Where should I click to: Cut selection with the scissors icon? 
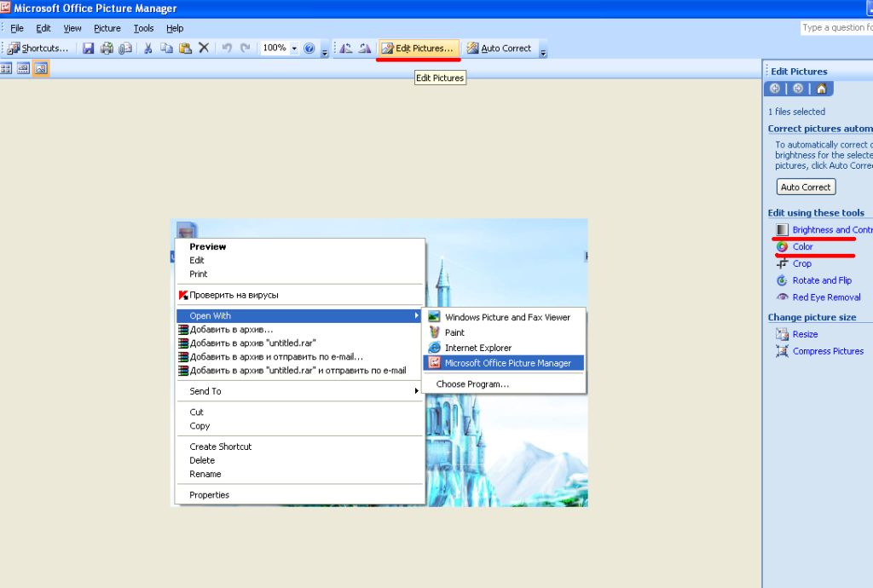point(148,49)
